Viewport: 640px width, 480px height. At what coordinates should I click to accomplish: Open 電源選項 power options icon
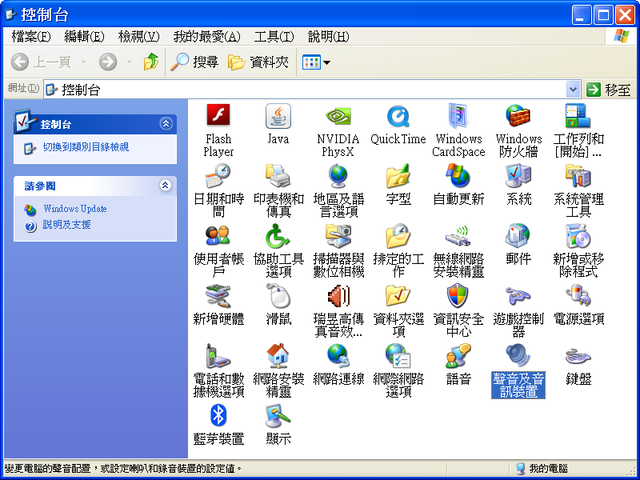coord(578,296)
